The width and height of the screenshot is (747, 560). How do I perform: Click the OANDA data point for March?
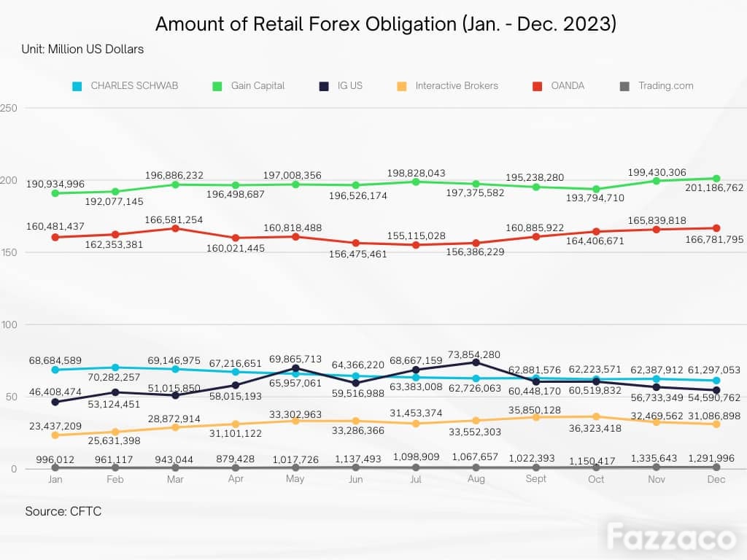175,228
